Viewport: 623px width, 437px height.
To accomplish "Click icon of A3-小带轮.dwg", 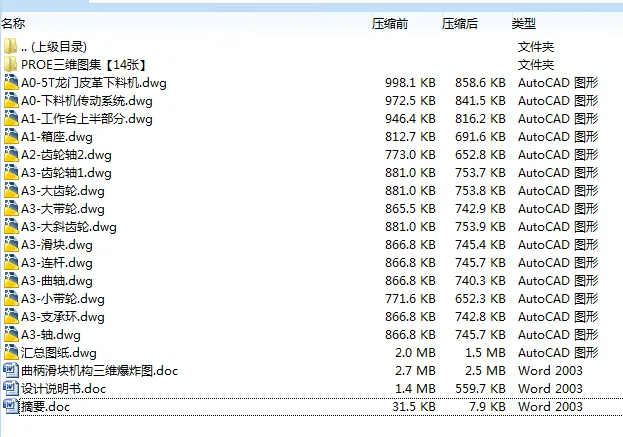I will tap(11, 298).
